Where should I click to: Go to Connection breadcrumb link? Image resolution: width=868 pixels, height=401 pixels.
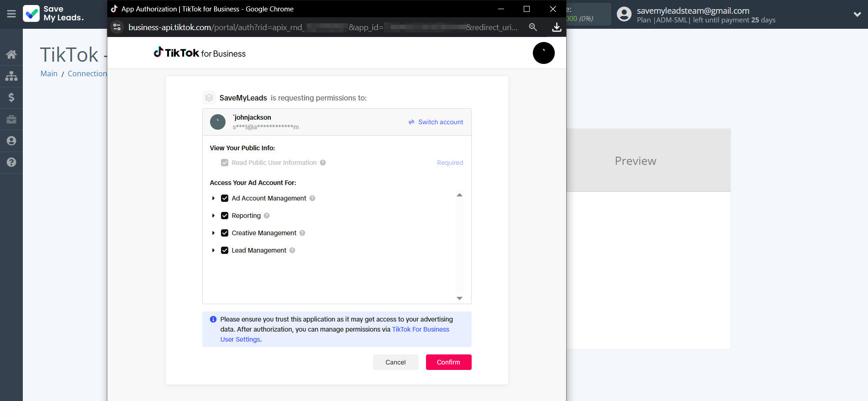coord(87,74)
